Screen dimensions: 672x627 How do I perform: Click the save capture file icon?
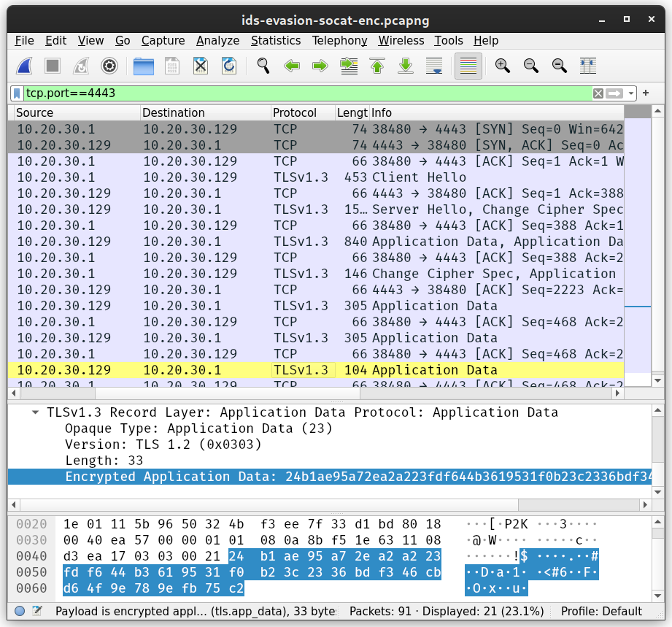172,66
